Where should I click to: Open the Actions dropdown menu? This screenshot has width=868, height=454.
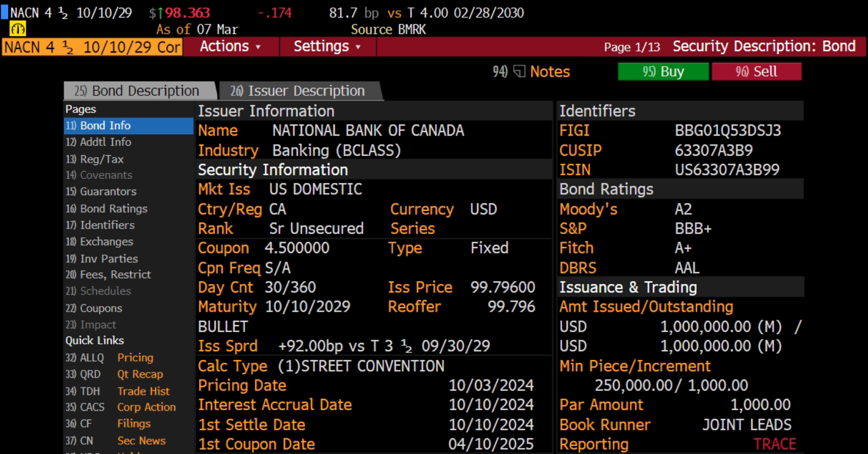(230, 47)
